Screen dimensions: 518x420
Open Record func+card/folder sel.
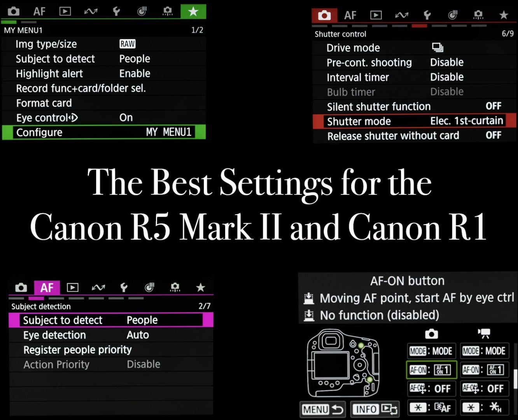103,88
